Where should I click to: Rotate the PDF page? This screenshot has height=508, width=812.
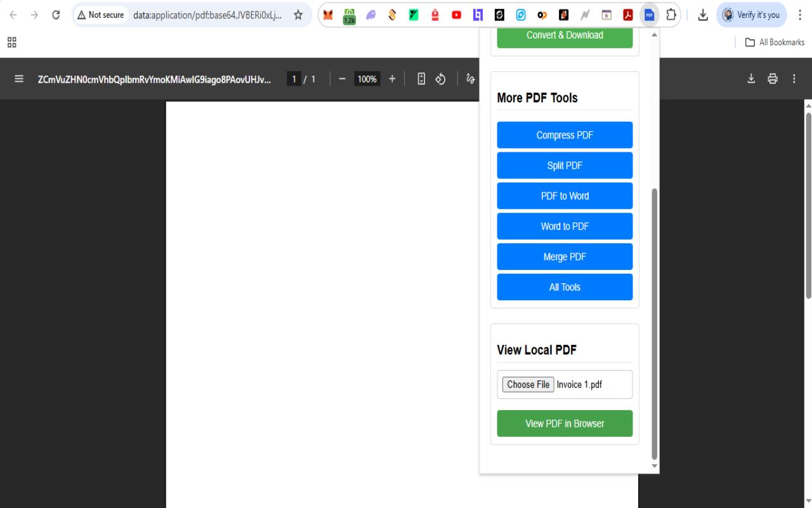click(x=440, y=79)
